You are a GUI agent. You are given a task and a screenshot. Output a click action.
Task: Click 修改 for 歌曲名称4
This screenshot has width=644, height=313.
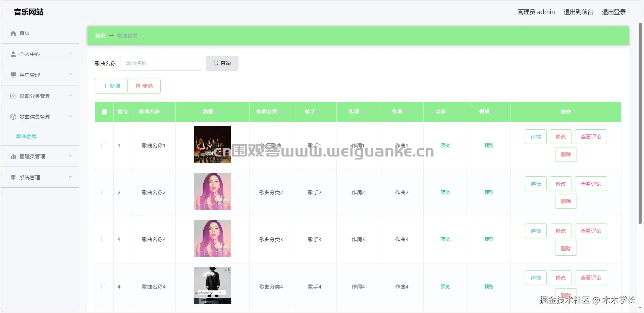561,278
